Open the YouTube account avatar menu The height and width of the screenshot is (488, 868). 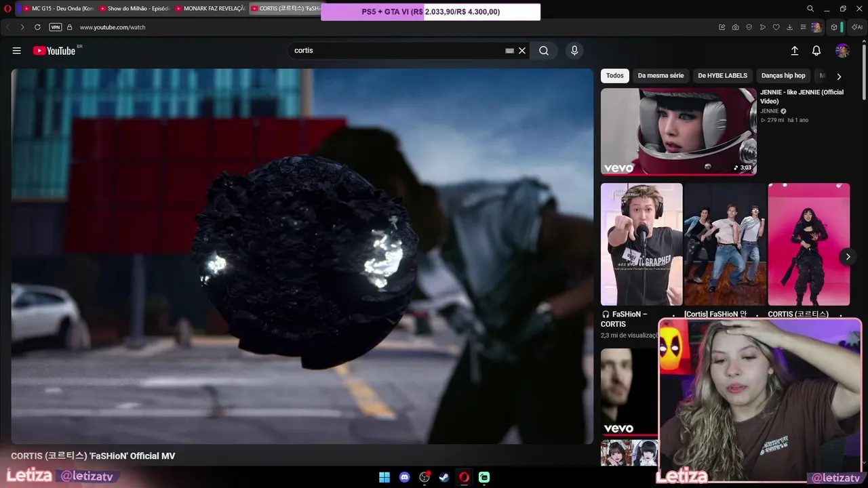842,51
